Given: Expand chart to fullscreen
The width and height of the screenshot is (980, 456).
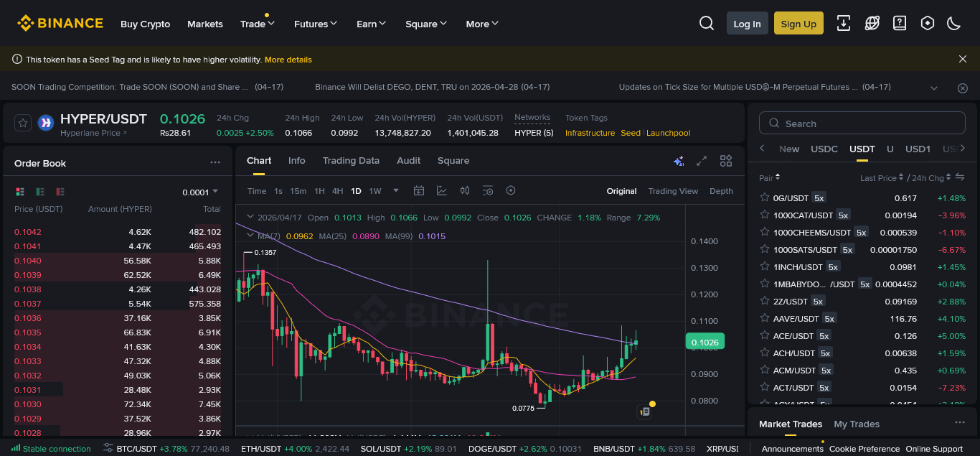Looking at the screenshot, I should 702,161.
